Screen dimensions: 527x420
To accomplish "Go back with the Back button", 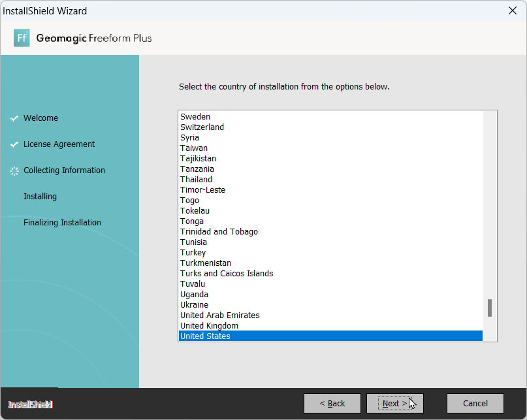I will 332,404.
